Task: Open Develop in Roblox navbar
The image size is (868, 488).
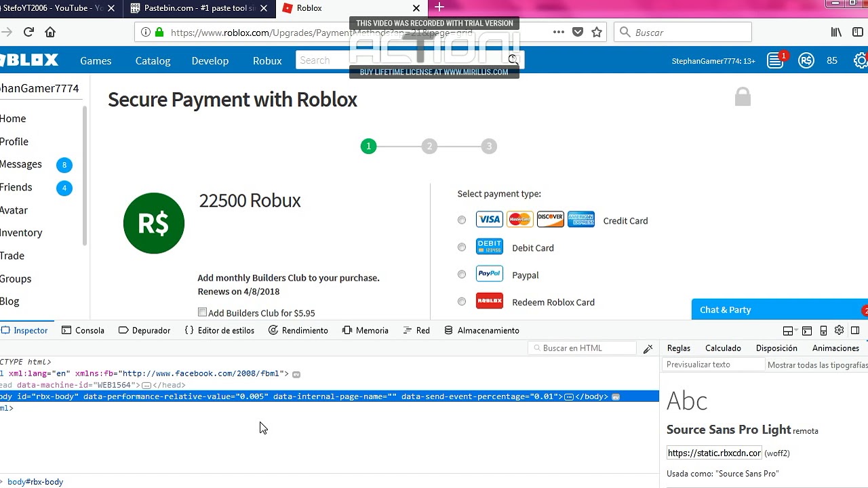Action: [x=210, y=60]
